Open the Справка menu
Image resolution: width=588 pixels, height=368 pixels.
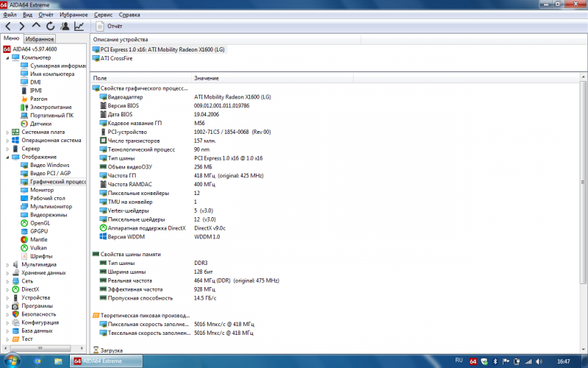[x=129, y=15]
